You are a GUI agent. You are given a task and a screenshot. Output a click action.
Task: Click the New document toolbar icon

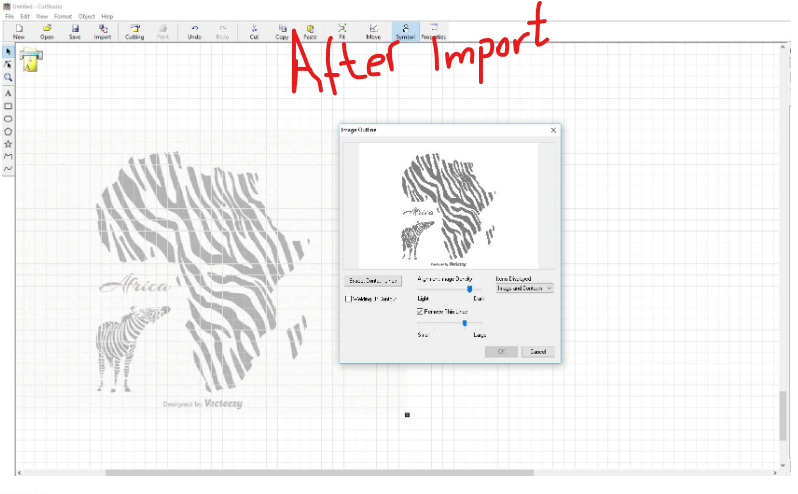19,32
